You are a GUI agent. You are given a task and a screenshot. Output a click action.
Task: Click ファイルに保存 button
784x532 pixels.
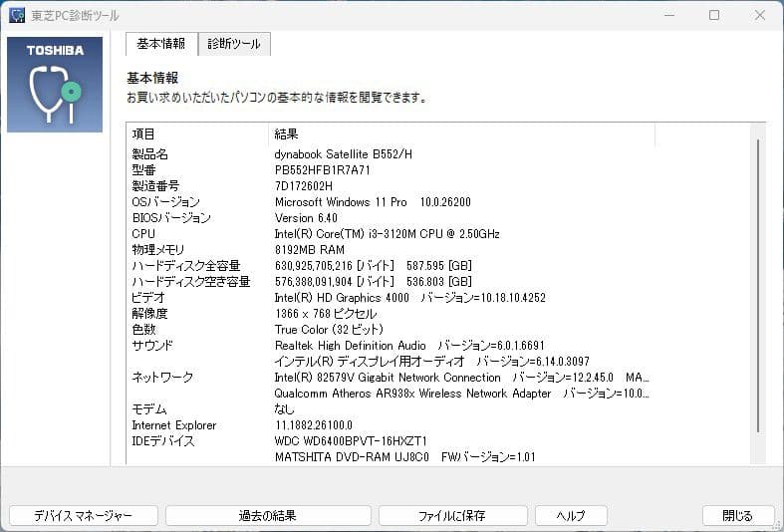tap(452, 515)
